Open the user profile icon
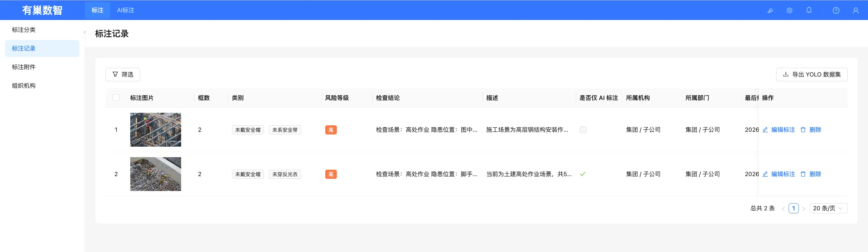The image size is (868, 252). point(856,10)
